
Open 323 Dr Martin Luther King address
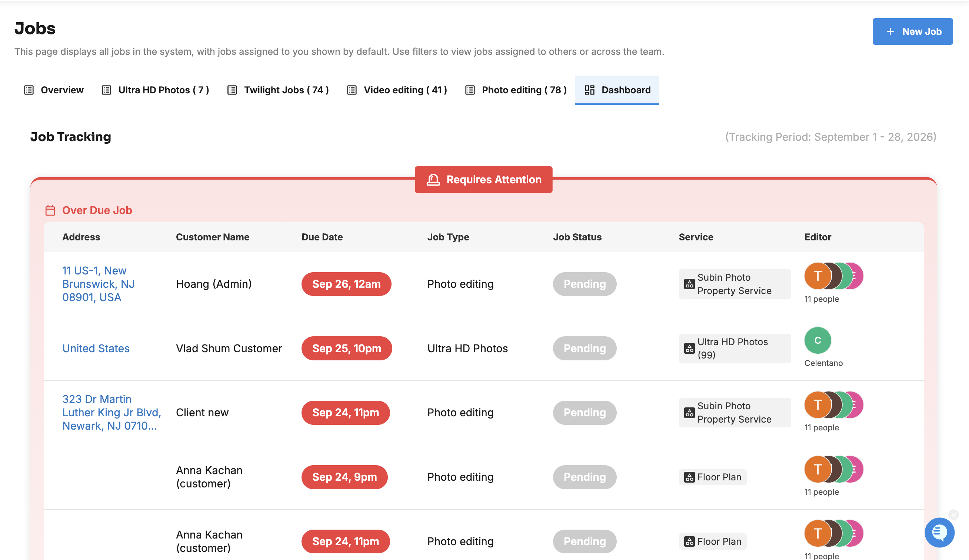coord(111,413)
